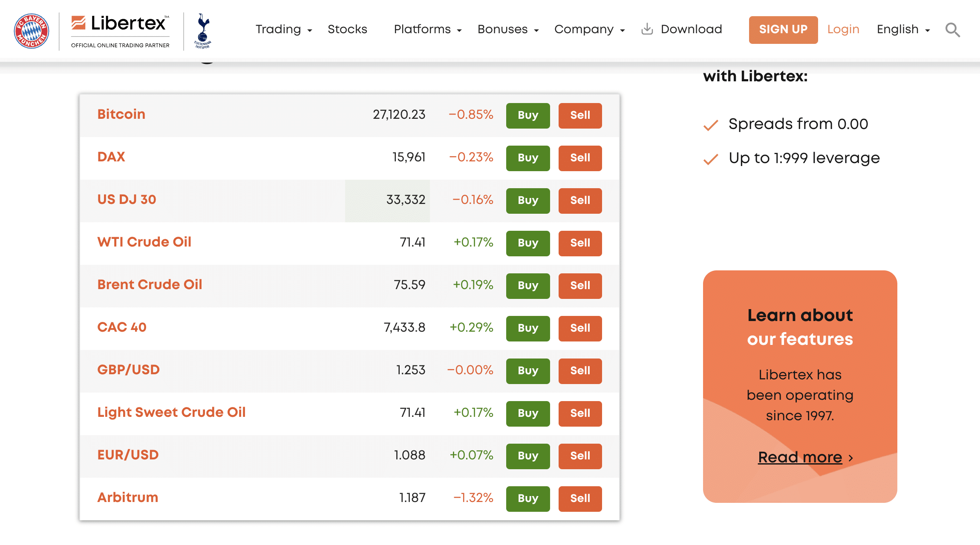Expand the Bonuses dropdown menu

[508, 29]
